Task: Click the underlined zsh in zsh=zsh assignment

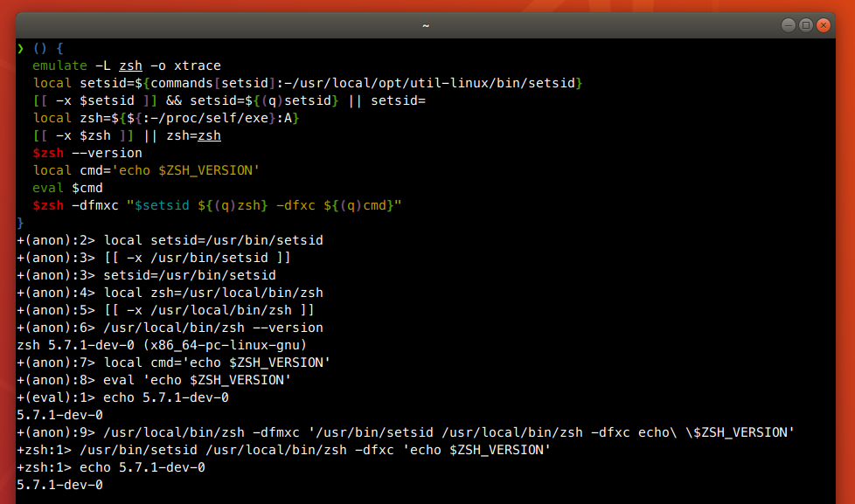Action: point(209,135)
